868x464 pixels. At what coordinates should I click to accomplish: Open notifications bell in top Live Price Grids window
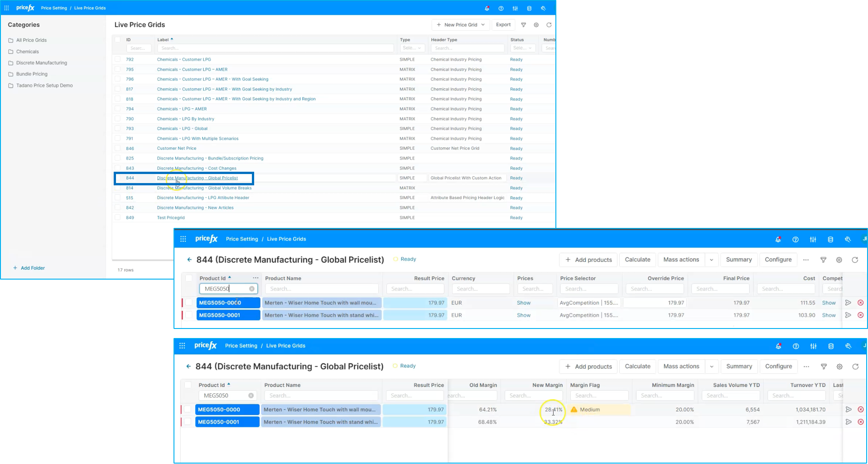pyautogui.click(x=487, y=8)
